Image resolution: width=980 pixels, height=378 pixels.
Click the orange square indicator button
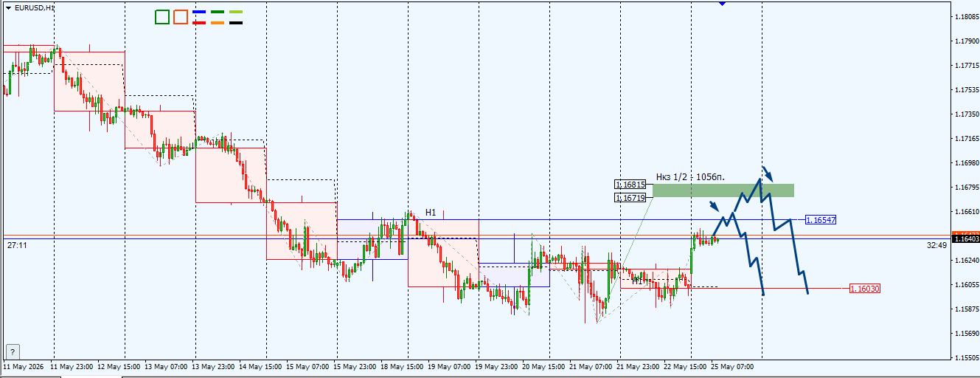[x=181, y=17]
